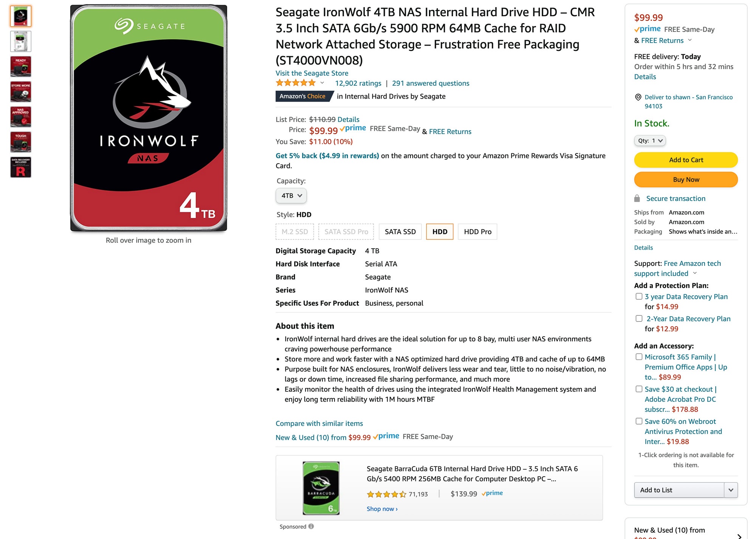This screenshot has width=756, height=539.
Task: Check the 2-Year Data Recovery Plan box
Action: (639, 318)
